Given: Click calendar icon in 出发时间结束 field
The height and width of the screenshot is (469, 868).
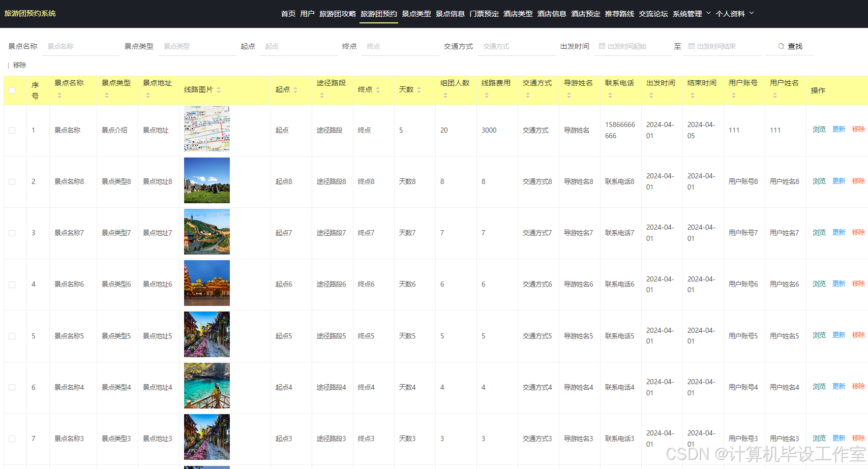Looking at the screenshot, I should (692, 46).
